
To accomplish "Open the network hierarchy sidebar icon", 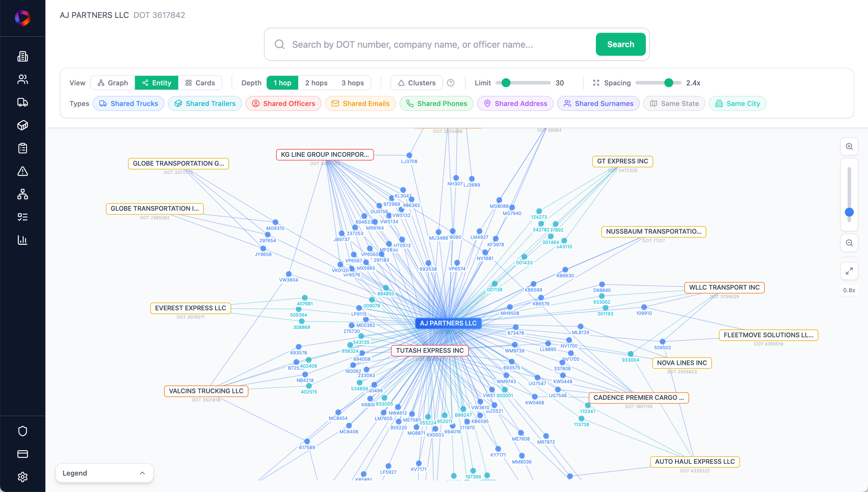I will (23, 194).
